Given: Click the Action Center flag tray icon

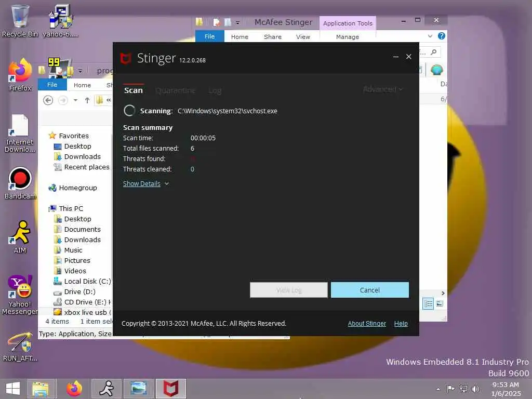Looking at the screenshot, I should click(x=450, y=389).
